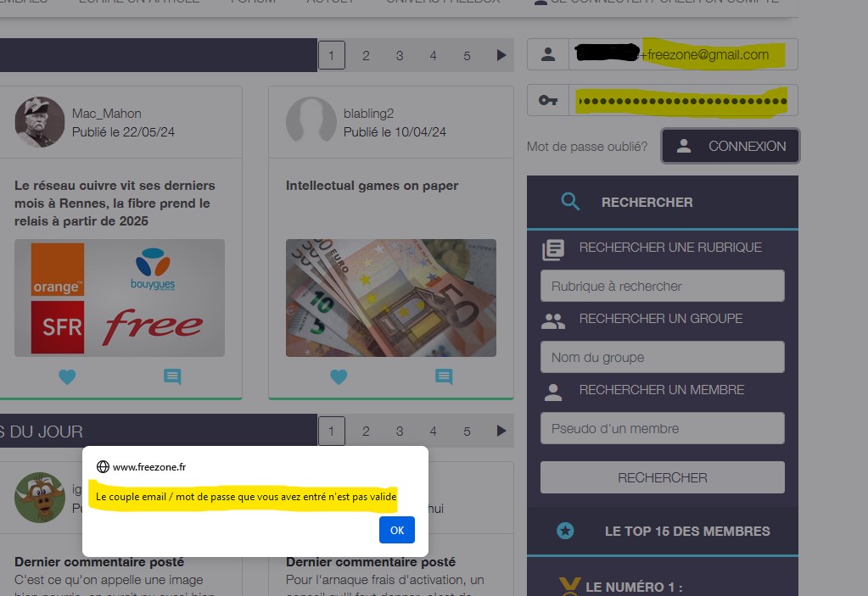
Task: Go to page 3 in the top pagination
Action: [399, 55]
